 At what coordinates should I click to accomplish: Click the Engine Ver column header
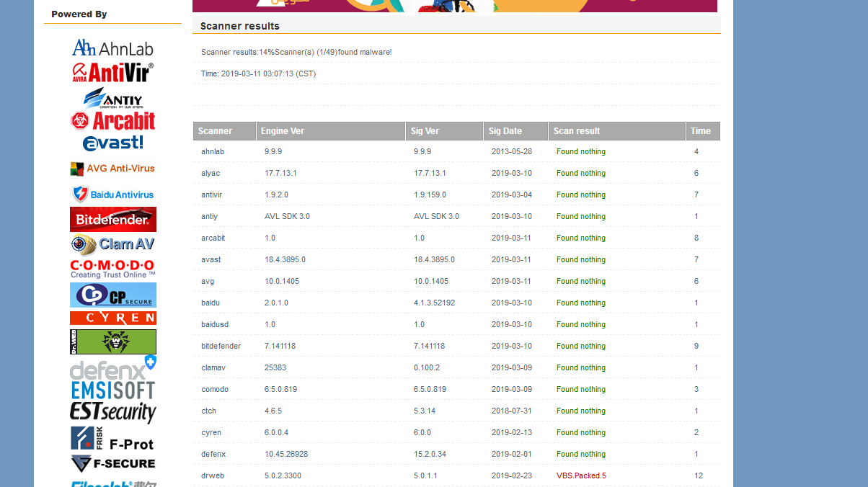(x=330, y=131)
